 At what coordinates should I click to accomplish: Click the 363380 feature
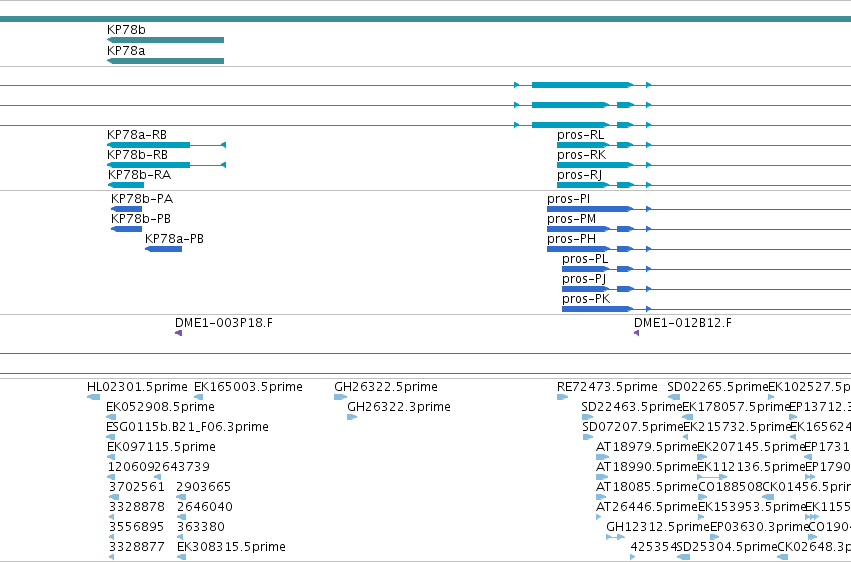[180, 537]
